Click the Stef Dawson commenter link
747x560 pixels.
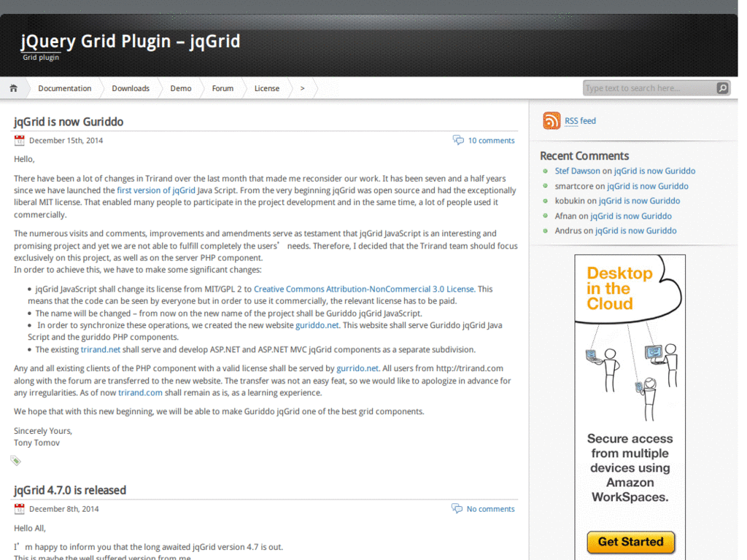click(x=578, y=171)
